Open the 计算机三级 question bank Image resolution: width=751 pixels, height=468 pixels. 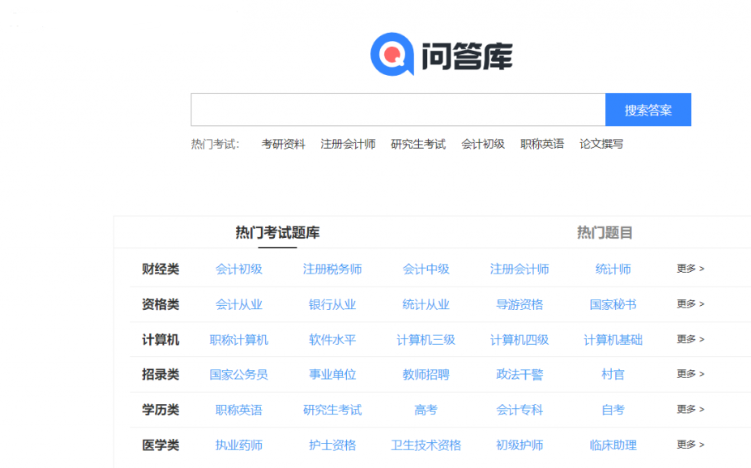pos(426,340)
